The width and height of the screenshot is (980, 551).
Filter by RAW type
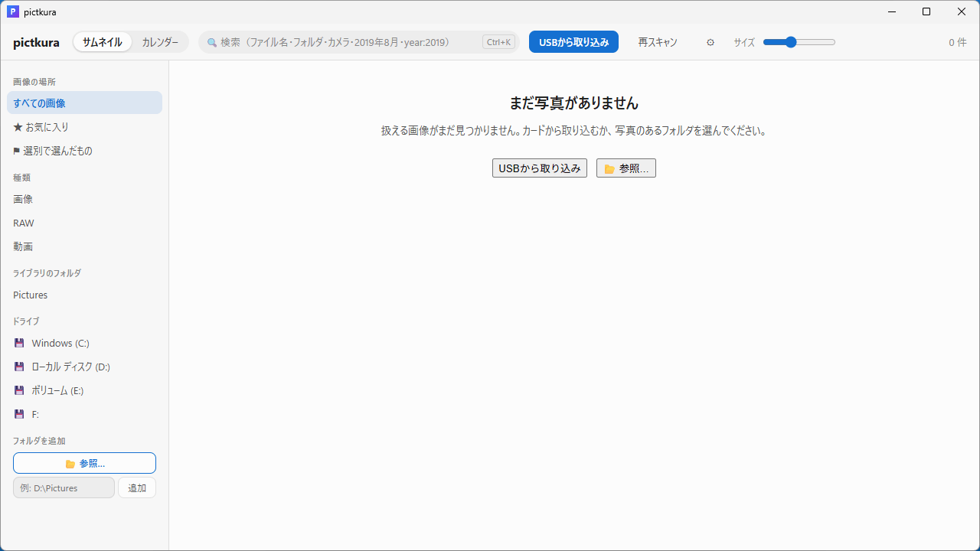pos(84,223)
